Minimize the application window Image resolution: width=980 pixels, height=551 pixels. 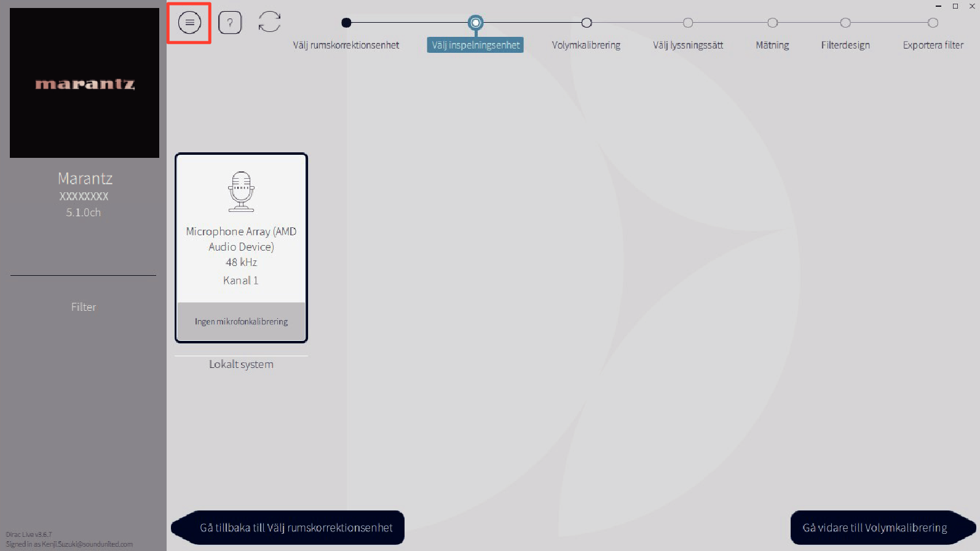coord(938,6)
